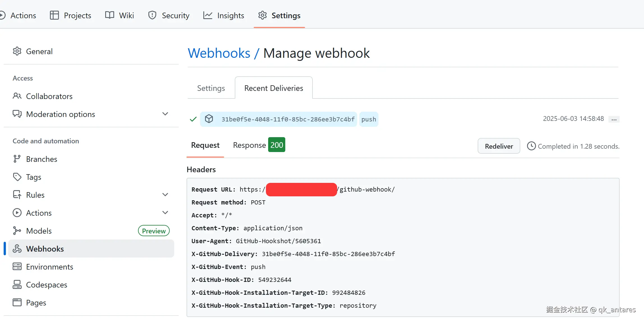Switch to the webhook Settings tab
Screen dimensions: 644x322
pyautogui.click(x=211, y=88)
